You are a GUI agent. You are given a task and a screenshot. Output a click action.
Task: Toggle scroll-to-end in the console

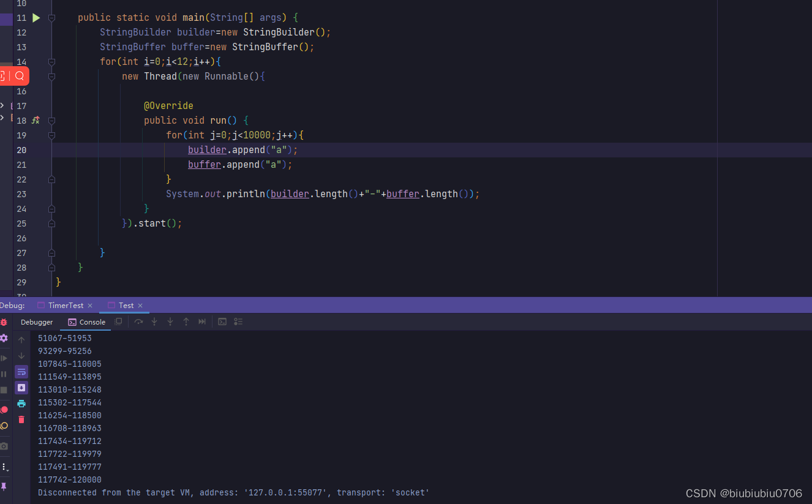pyautogui.click(x=21, y=387)
